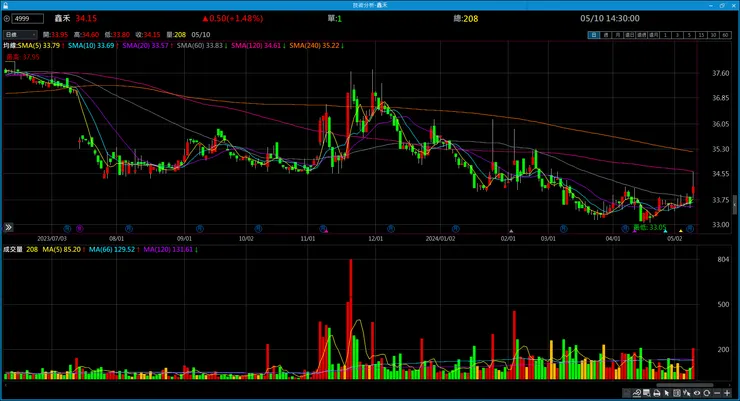The image size is (740, 401).
Task: Click the 成交量 volume panel label
Action: click(13, 249)
